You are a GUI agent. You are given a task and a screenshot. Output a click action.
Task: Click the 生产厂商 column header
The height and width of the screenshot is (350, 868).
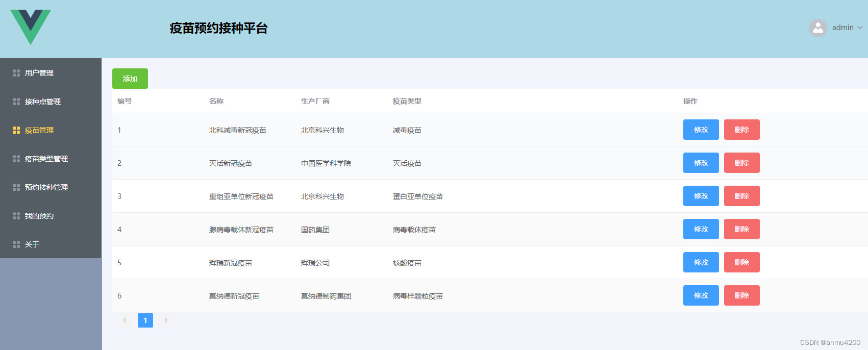tap(315, 101)
